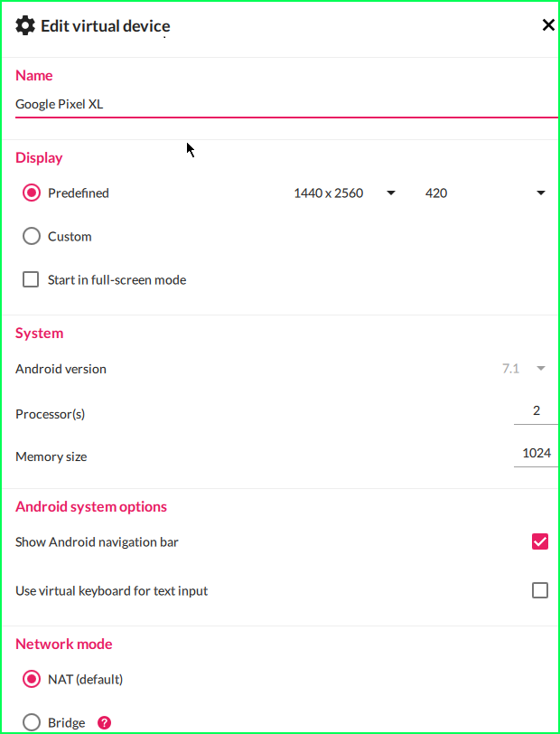The height and width of the screenshot is (734, 560).
Task: Open the Android version 7.1 dropdown
Action: pyautogui.click(x=524, y=368)
